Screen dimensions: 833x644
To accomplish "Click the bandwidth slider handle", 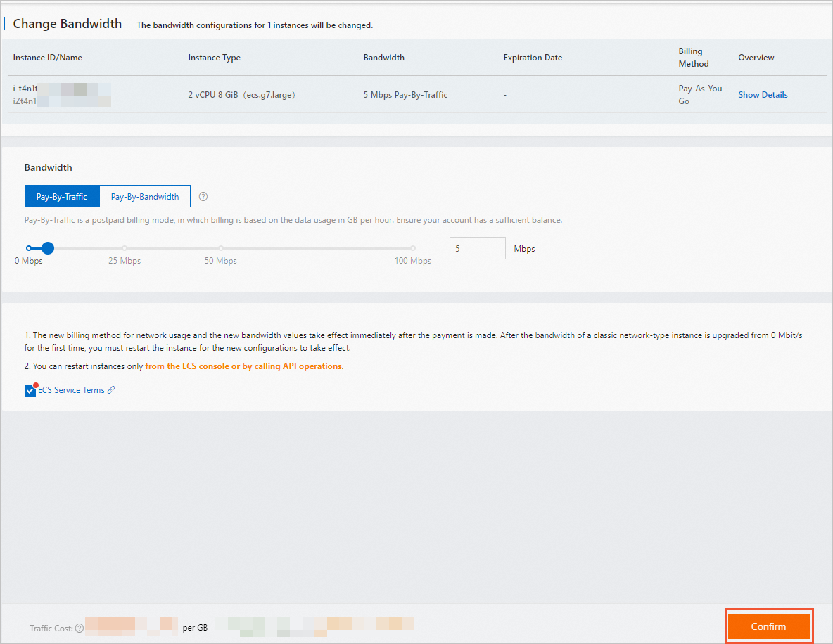I will pyautogui.click(x=48, y=248).
